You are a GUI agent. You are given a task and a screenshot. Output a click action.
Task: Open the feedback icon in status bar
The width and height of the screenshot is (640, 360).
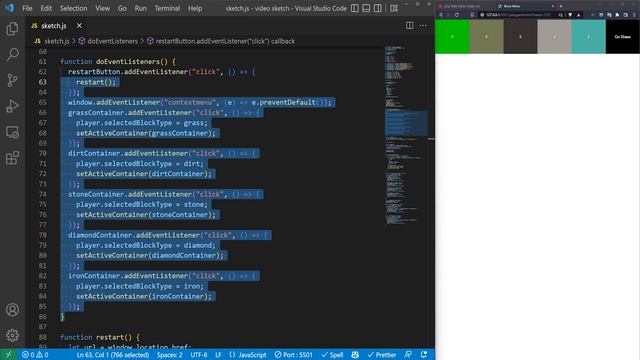click(408, 355)
